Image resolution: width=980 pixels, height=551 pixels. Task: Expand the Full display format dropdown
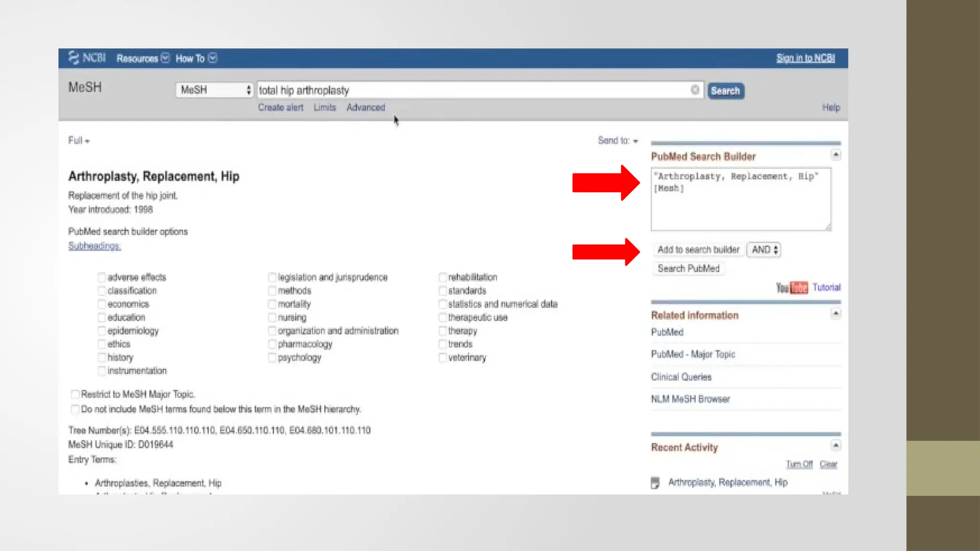(78, 141)
